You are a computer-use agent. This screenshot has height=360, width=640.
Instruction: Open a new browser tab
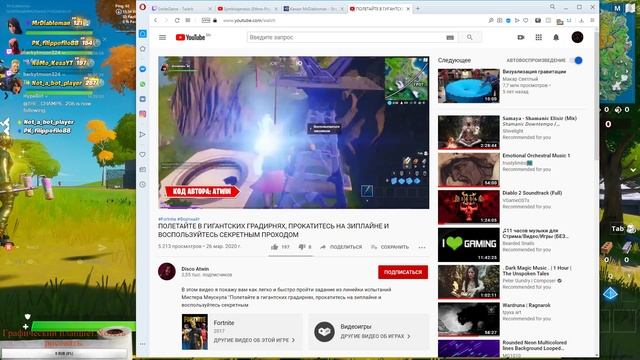point(418,8)
